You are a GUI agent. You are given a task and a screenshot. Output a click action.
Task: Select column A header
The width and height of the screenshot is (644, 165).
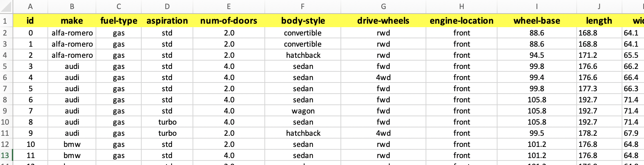click(x=30, y=7)
